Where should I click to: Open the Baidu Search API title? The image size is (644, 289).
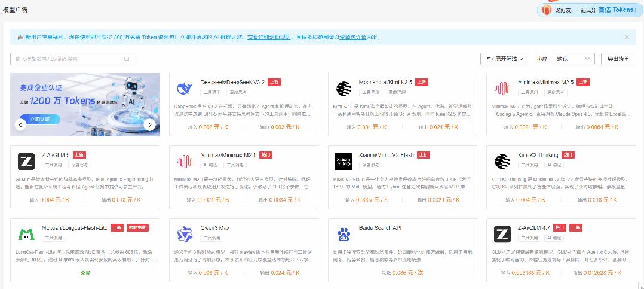click(x=379, y=228)
